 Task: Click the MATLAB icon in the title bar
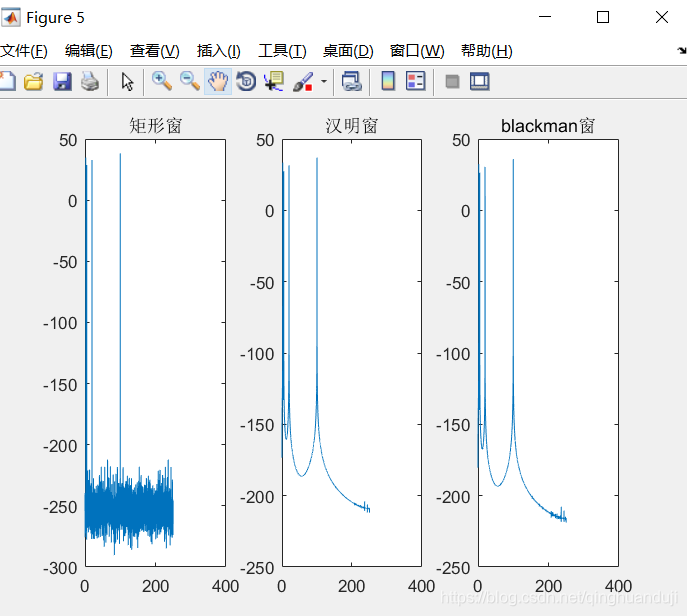tap(11, 18)
